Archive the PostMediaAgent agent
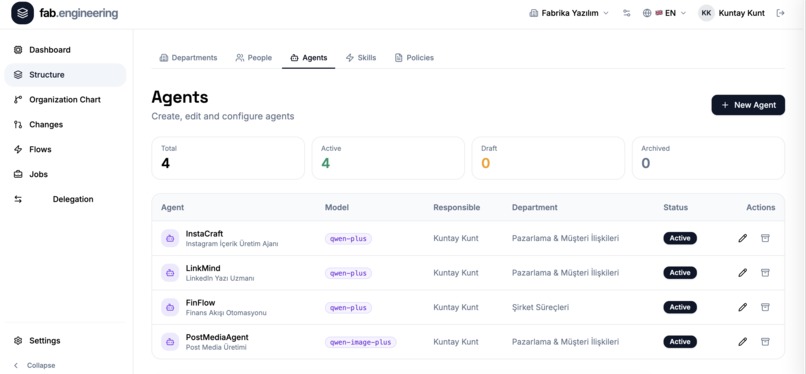 765,342
